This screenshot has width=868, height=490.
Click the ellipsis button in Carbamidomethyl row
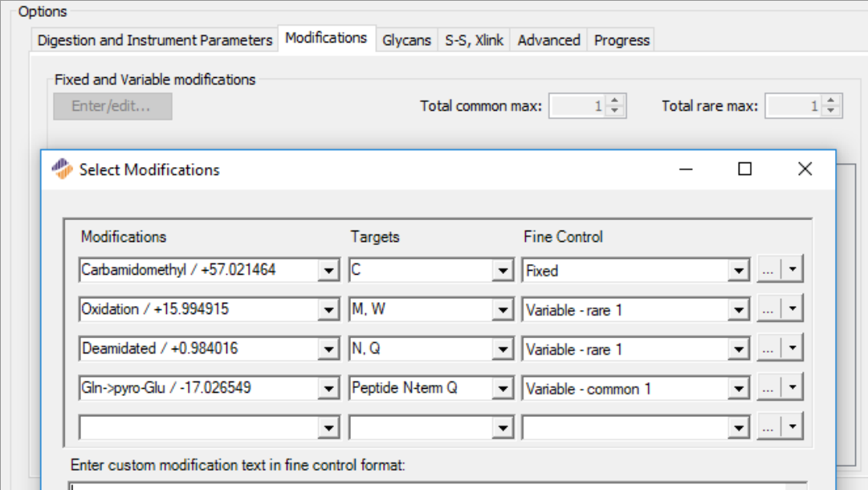point(768,271)
